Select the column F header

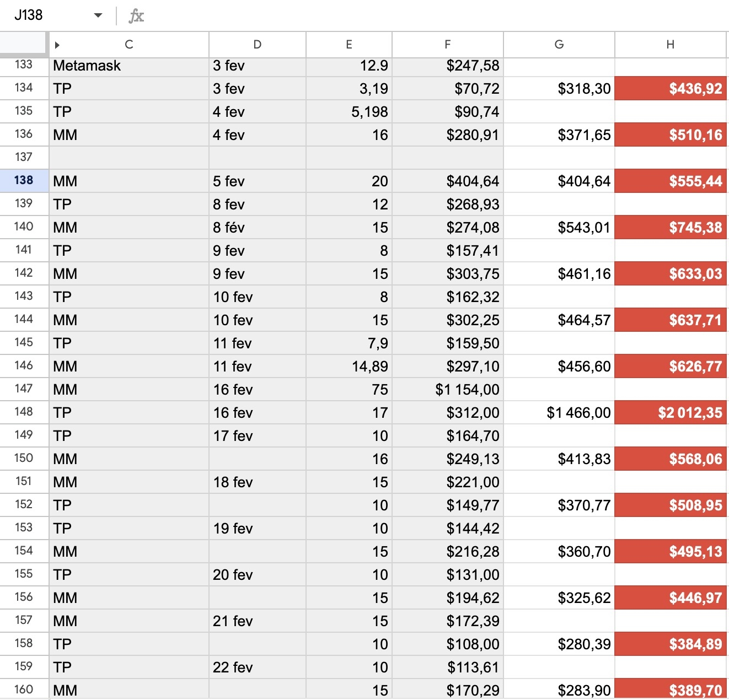point(447,45)
